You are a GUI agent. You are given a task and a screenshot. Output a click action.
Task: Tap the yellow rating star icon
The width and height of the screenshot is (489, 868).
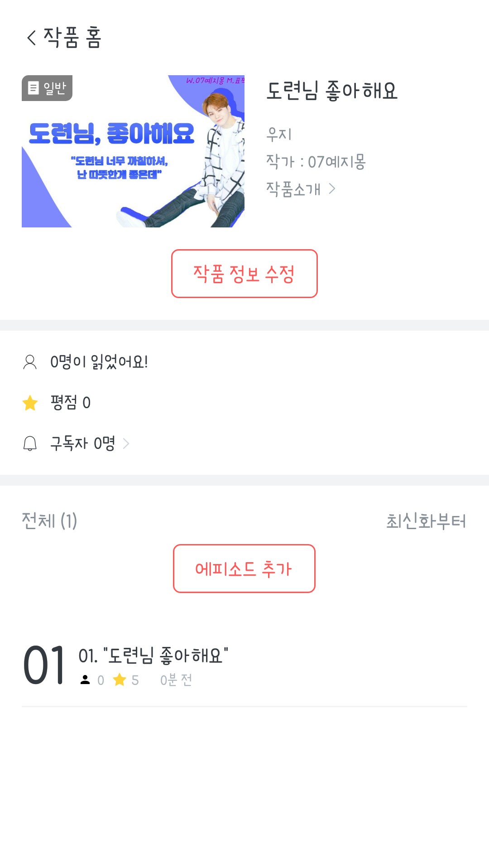pos(30,403)
